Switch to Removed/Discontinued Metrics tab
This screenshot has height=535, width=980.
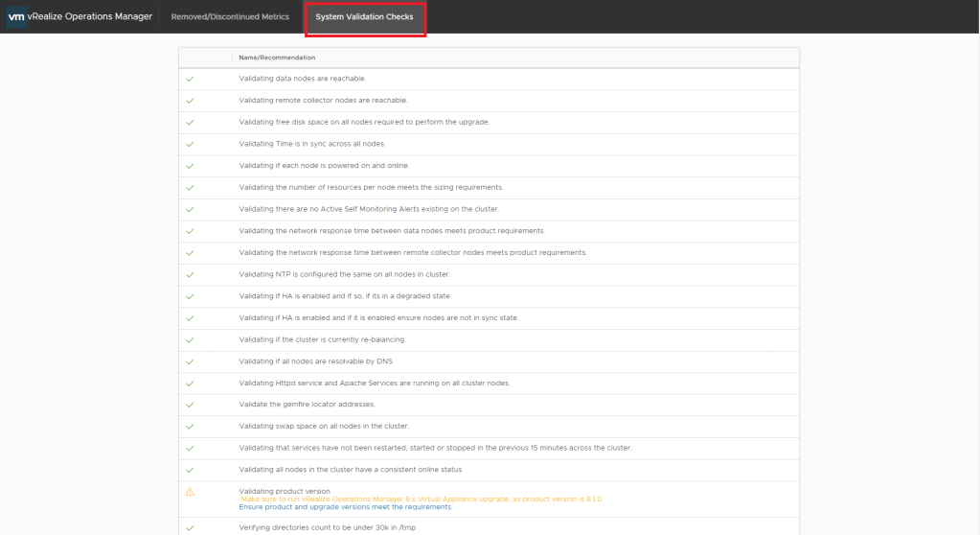(230, 17)
